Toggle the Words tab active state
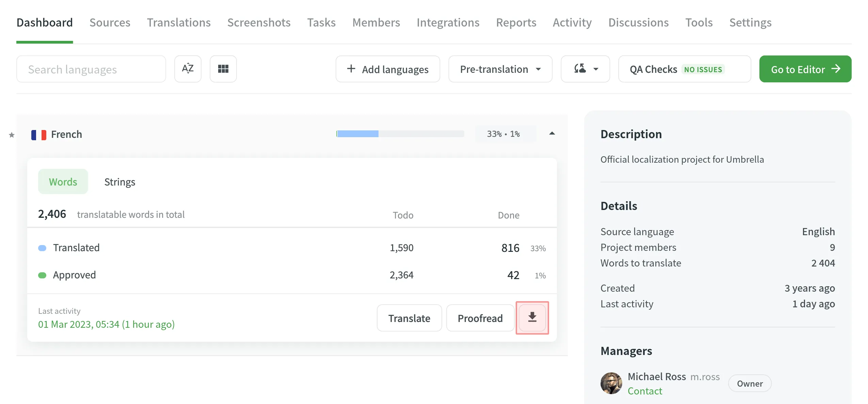Image resolution: width=868 pixels, height=404 pixels. (63, 180)
